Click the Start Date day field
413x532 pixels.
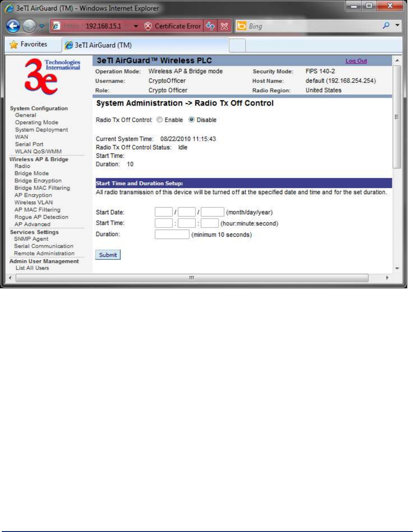tap(186, 212)
